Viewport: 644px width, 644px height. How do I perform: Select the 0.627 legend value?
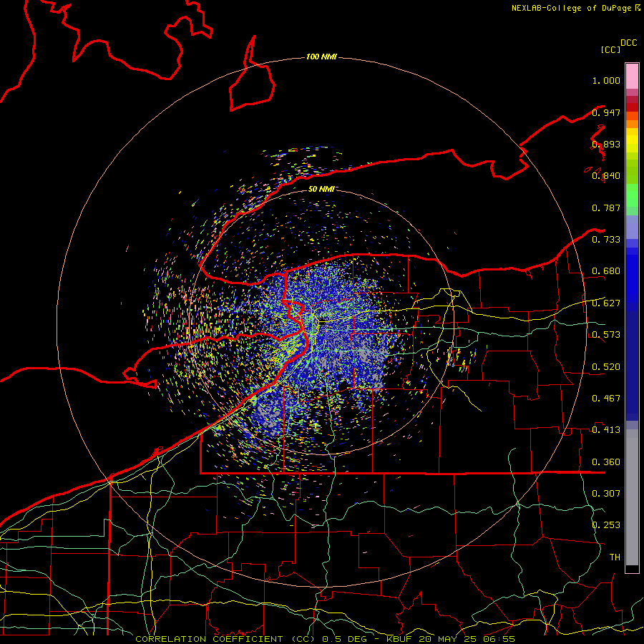606,303
